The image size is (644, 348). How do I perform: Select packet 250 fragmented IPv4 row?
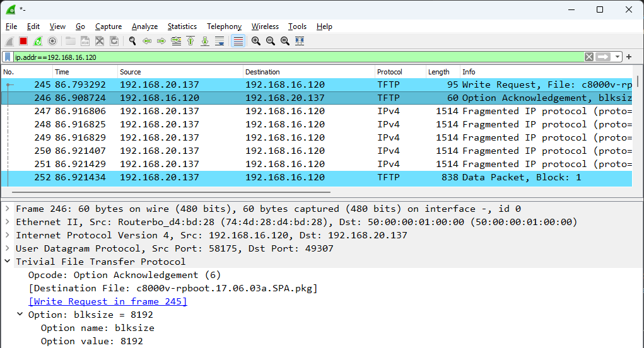[x=317, y=151]
